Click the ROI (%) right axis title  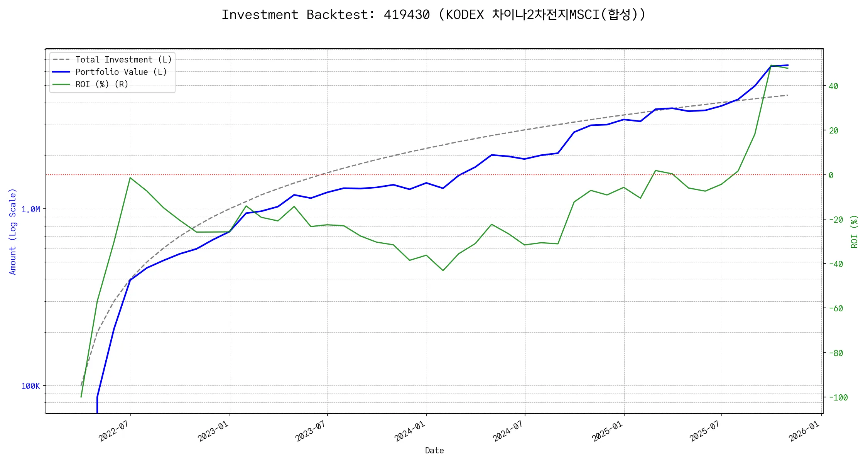tap(854, 231)
